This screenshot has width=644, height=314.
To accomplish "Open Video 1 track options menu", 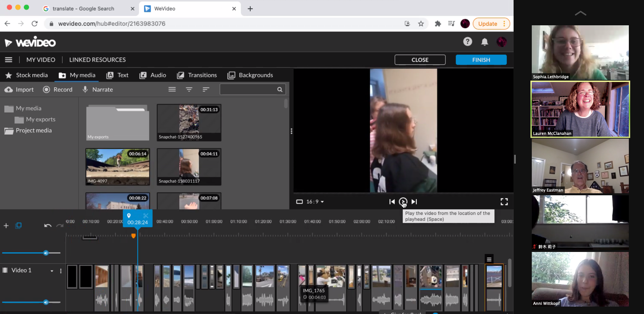I will [61, 271].
